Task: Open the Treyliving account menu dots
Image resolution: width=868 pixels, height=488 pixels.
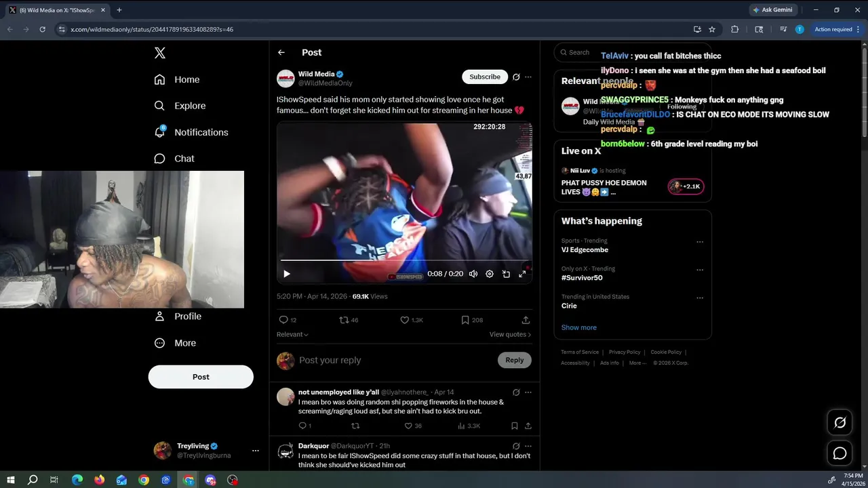Action: click(256, 450)
